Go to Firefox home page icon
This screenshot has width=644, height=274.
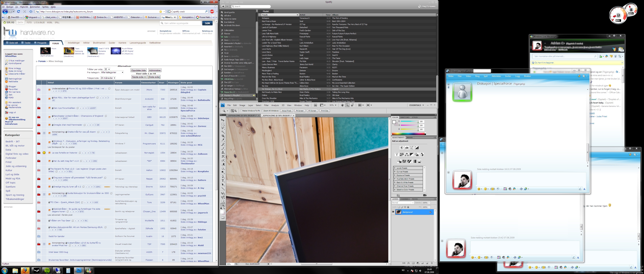pos(31,11)
